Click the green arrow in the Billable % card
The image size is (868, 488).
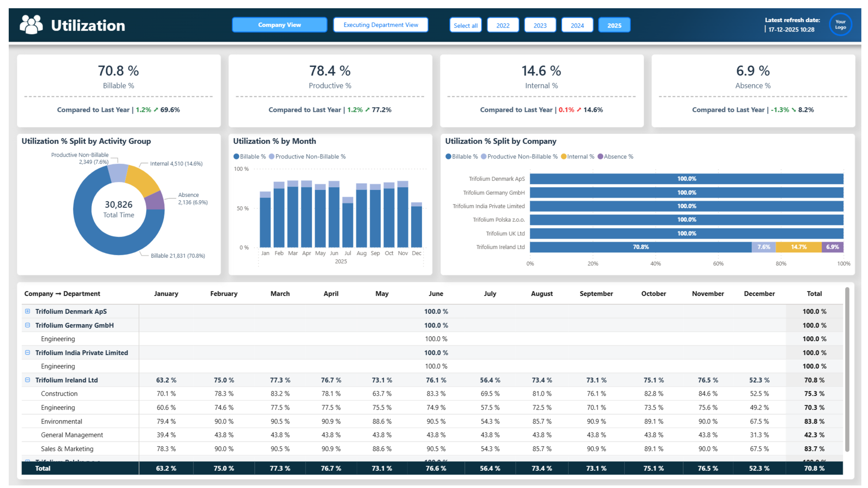(156, 110)
